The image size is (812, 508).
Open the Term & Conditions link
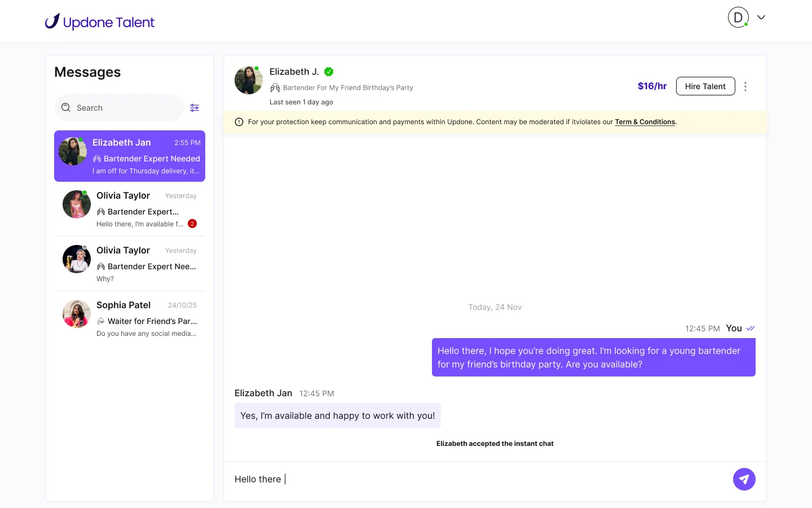click(645, 122)
